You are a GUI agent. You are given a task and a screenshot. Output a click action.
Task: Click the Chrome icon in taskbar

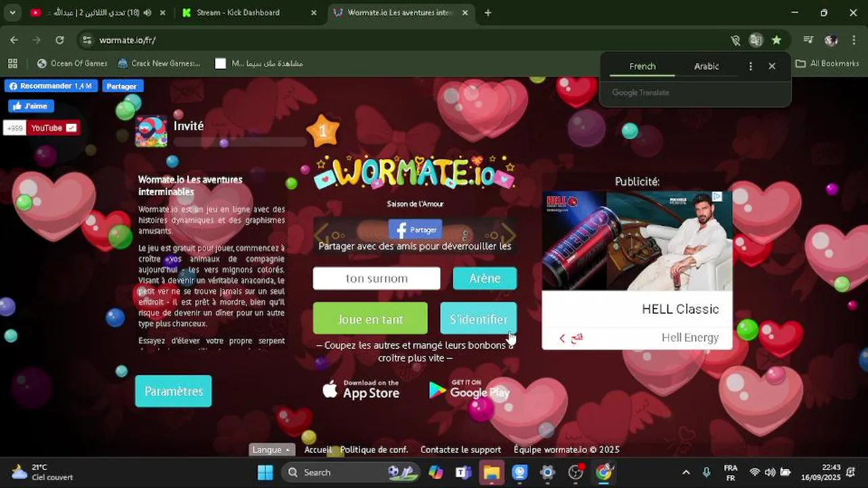tap(604, 472)
